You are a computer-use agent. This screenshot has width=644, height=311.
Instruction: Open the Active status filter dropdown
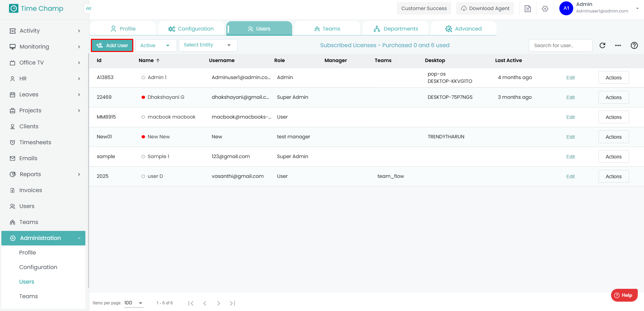156,45
